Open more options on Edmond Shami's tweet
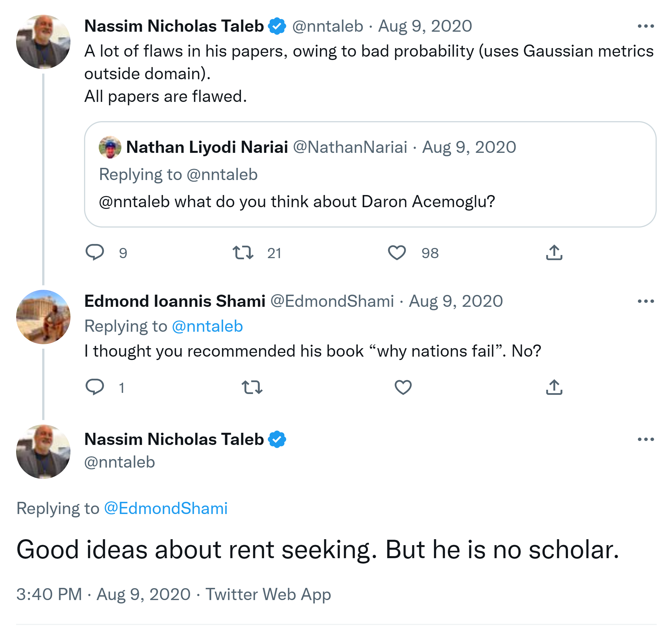The height and width of the screenshot is (636, 672). tap(645, 301)
